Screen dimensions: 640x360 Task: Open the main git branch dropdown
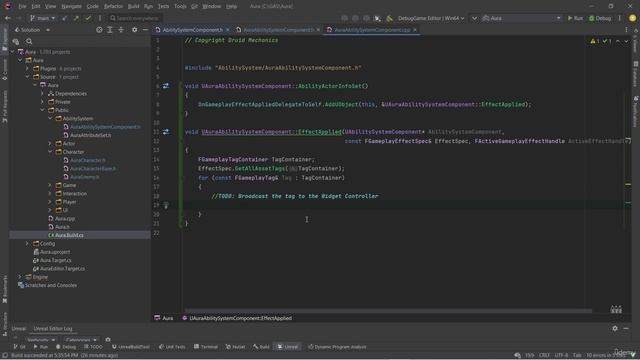42,18
